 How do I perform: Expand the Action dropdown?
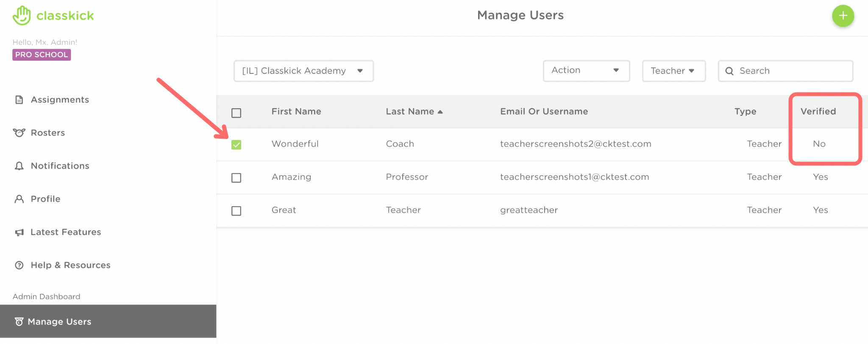[586, 71]
